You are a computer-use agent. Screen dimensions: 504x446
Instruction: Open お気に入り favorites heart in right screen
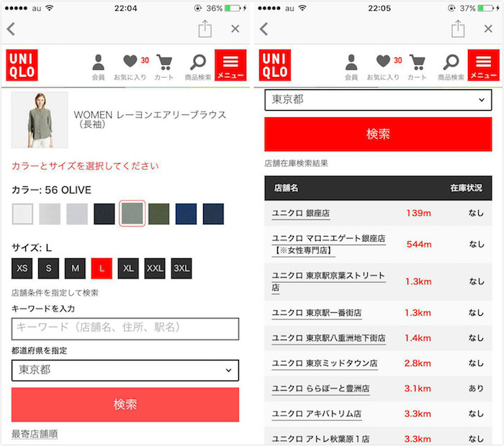coord(384,67)
